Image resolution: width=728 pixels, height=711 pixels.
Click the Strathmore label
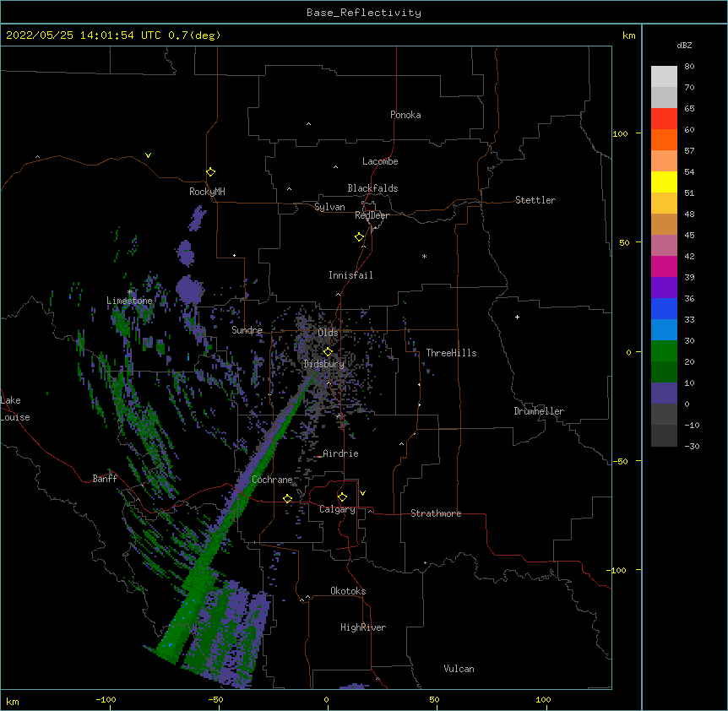(436, 513)
